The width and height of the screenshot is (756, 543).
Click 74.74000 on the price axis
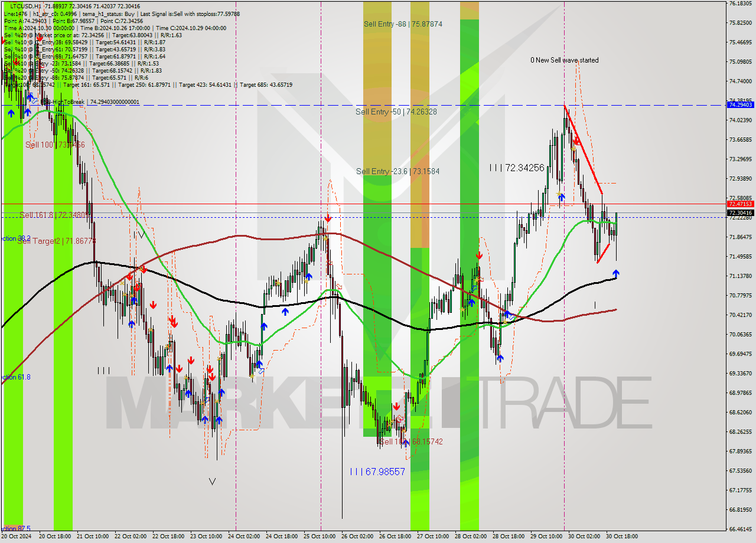tap(740, 81)
